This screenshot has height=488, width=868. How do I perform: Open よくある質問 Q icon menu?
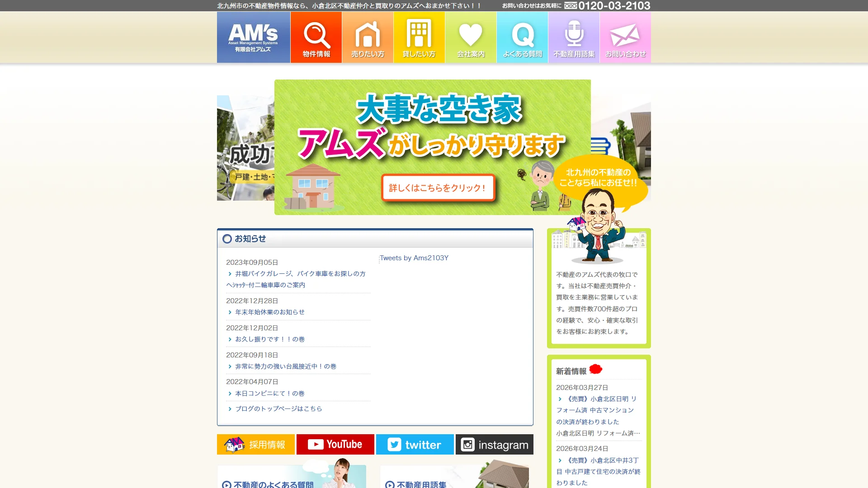click(x=522, y=37)
